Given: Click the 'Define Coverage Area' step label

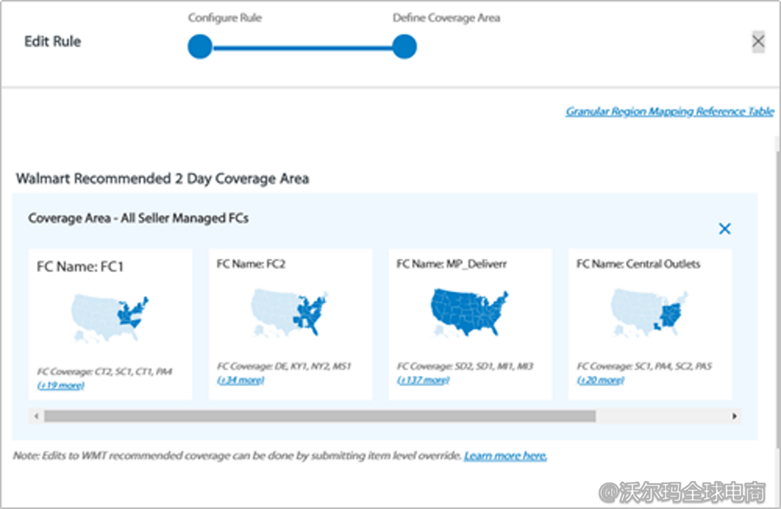Looking at the screenshot, I should [446, 18].
